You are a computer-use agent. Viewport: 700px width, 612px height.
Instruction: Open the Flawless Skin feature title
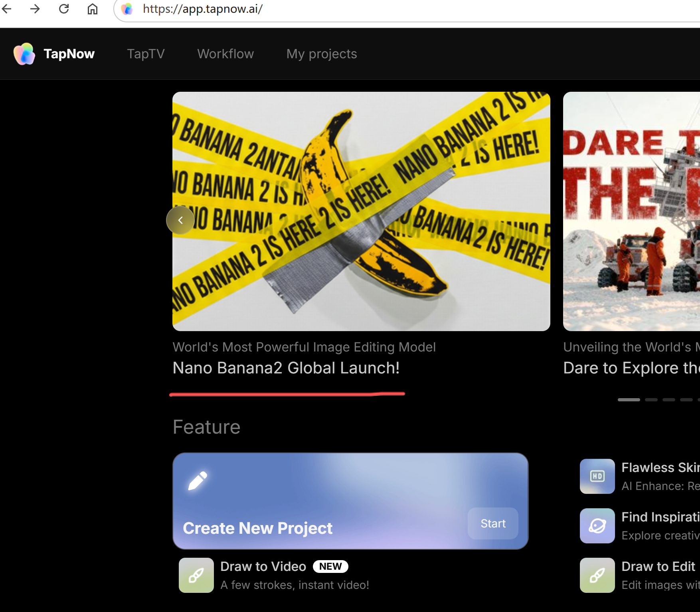[660, 468]
